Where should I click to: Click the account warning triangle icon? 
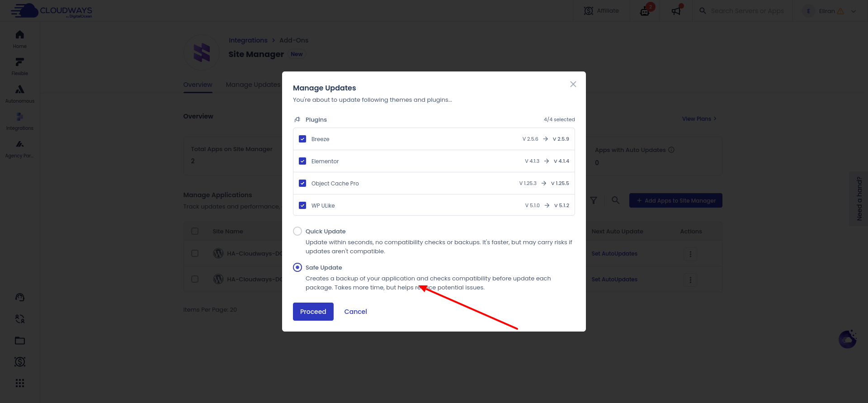click(x=840, y=11)
